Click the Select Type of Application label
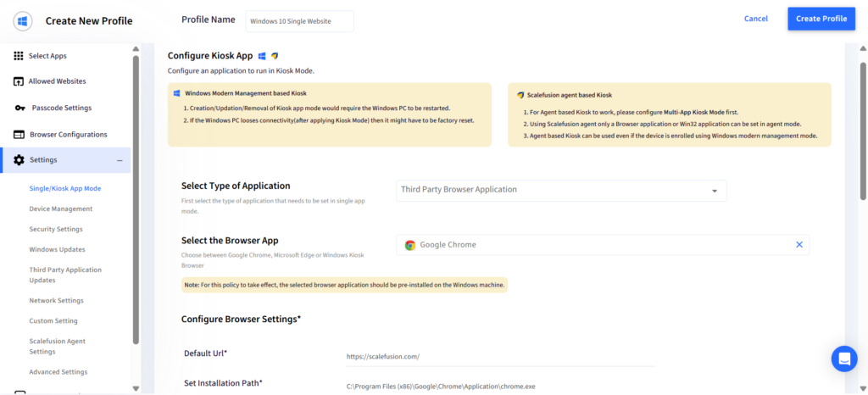 coord(236,186)
